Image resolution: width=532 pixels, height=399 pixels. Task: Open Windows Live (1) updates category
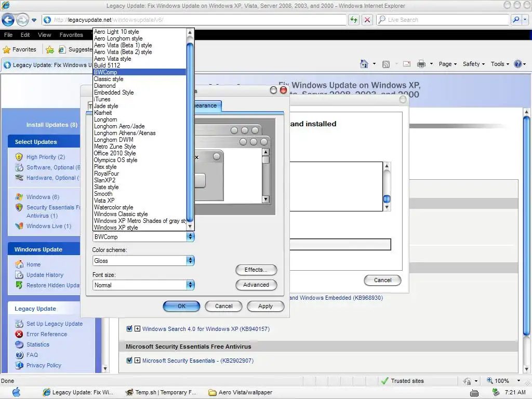(49, 227)
